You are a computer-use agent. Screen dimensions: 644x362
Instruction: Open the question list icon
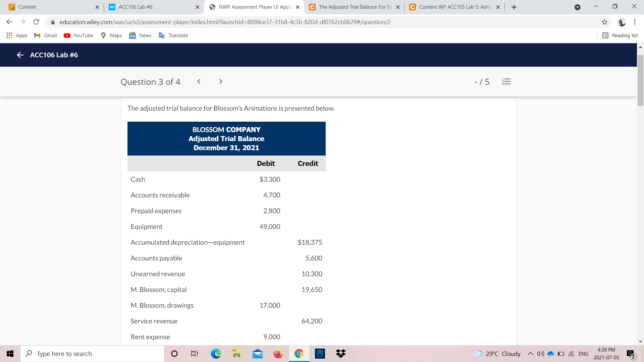506,81
